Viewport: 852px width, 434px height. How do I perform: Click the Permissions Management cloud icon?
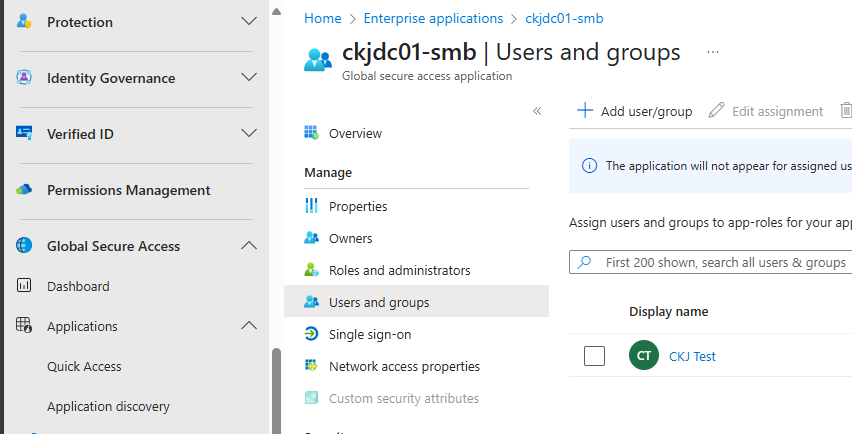24,190
